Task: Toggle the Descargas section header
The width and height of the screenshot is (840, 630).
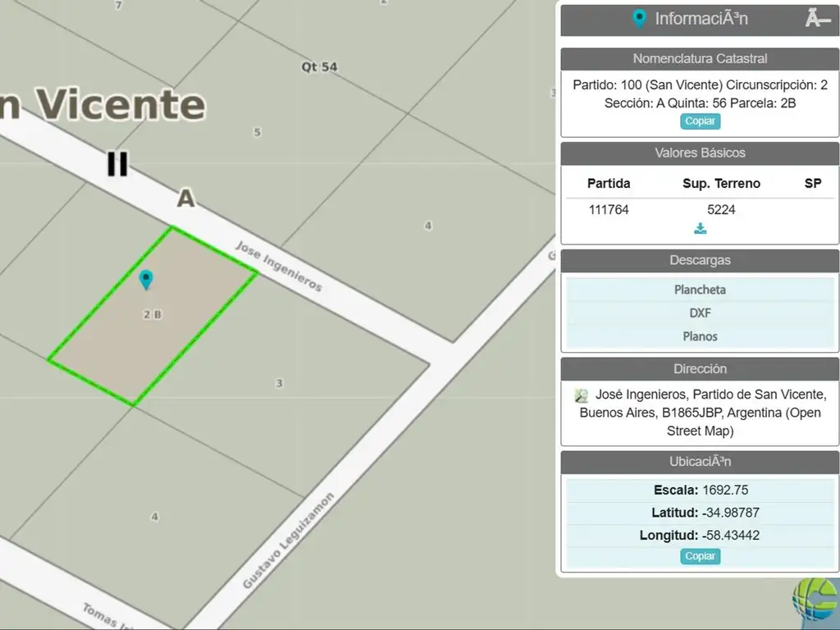Action: click(700, 261)
